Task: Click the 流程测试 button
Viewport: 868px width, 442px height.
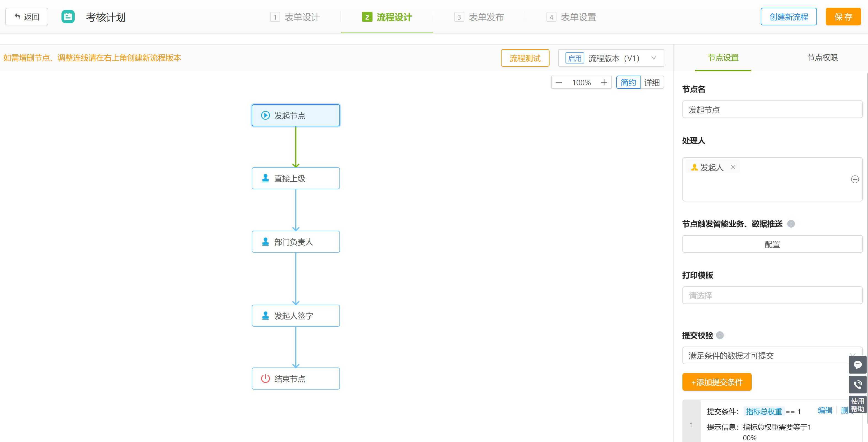Action: pos(525,58)
